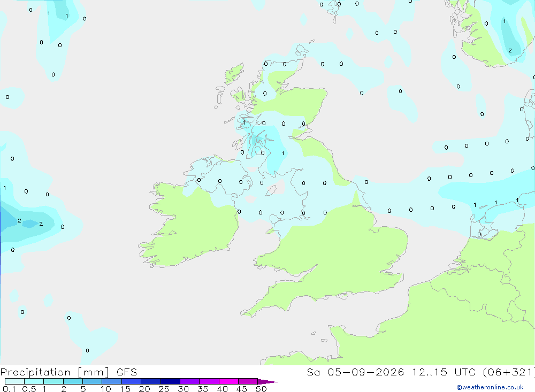Screen dimensions: 535x392
Task: Click the '(06+321)' forecast run text
Action: point(509,372)
